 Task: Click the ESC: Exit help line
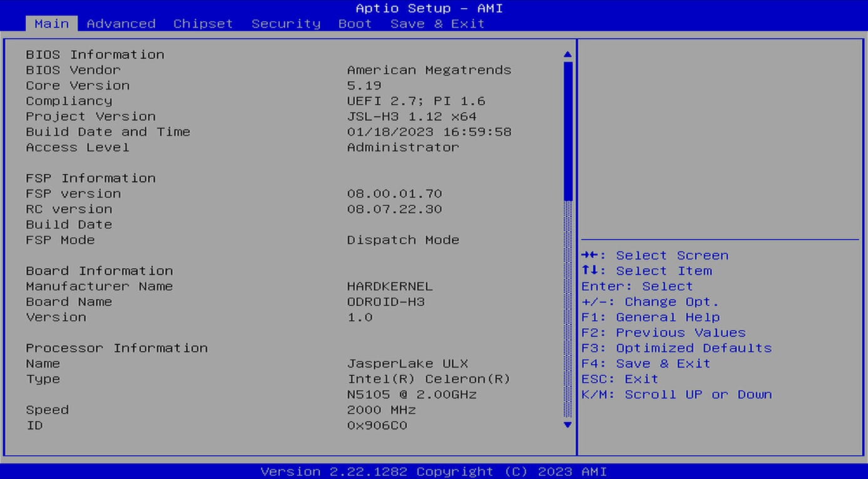click(620, 379)
